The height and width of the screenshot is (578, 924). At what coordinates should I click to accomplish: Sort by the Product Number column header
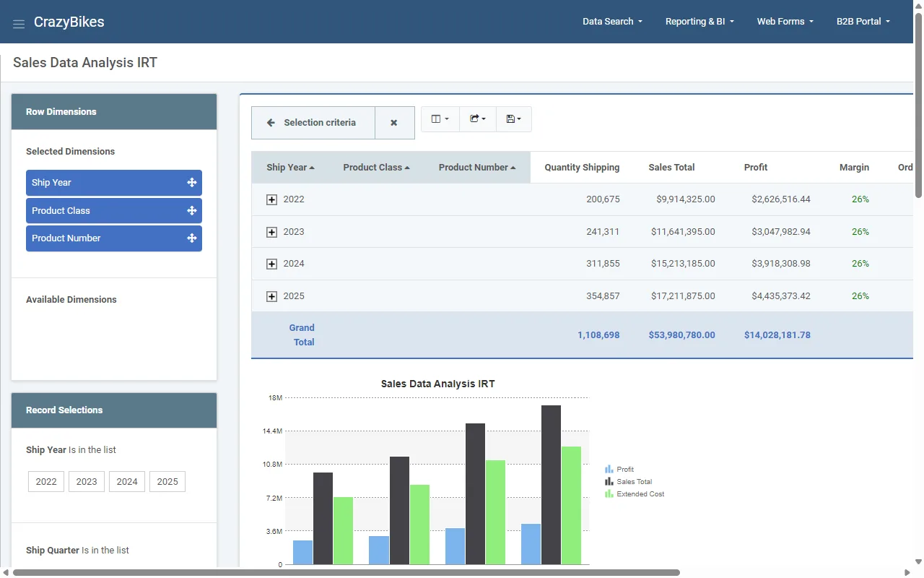[x=477, y=168]
